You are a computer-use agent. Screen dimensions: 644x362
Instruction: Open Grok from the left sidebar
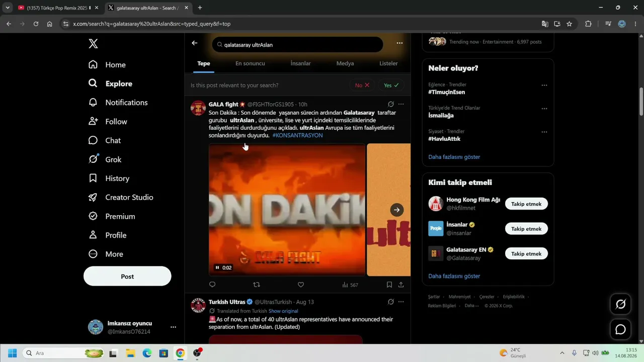click(x=105, y=159)
